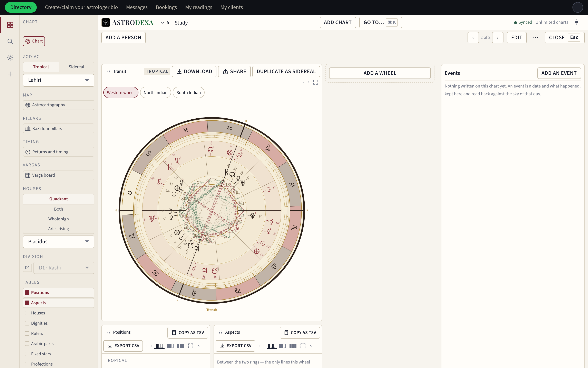
Task: Disable the Aspects table checkbox
Action: pos(27,303)
